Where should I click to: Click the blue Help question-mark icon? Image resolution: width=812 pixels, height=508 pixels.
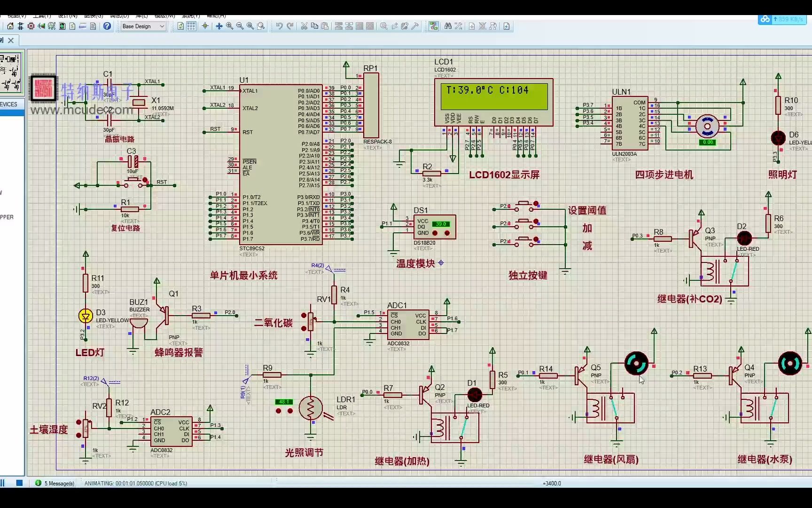(107, 26)
